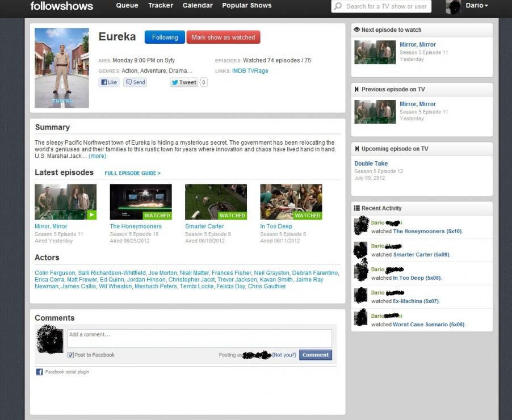Open the Popular Shows page
Image resolution: width=512 pixels, height=420 pixels.
click(x=247, y=6)
